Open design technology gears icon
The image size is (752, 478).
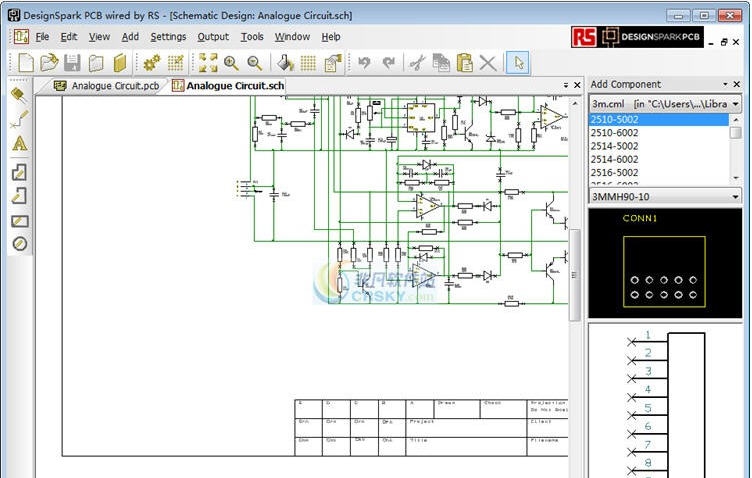pos(152,63)
